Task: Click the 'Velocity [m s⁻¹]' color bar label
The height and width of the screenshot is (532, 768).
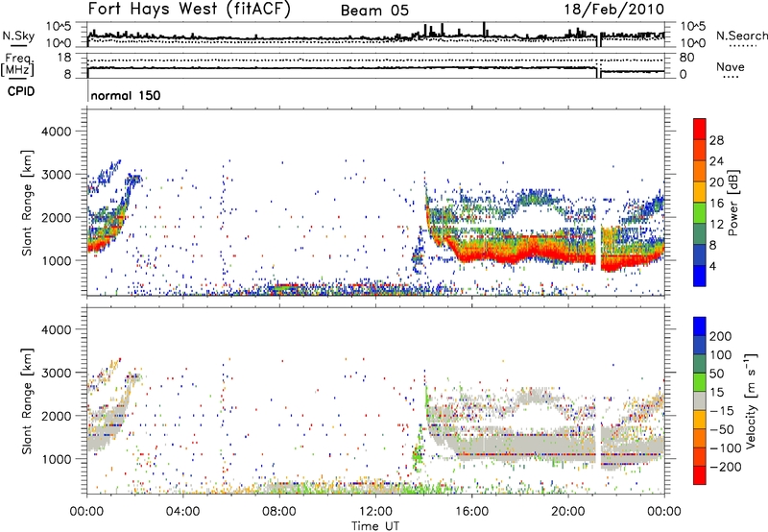Action: pos(751,400)
